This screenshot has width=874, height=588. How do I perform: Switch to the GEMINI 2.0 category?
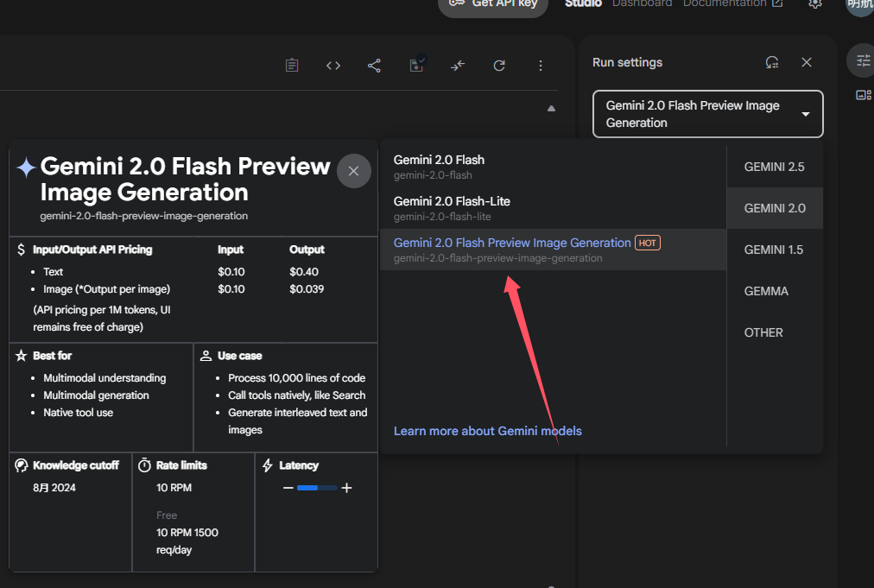(774, 208)
